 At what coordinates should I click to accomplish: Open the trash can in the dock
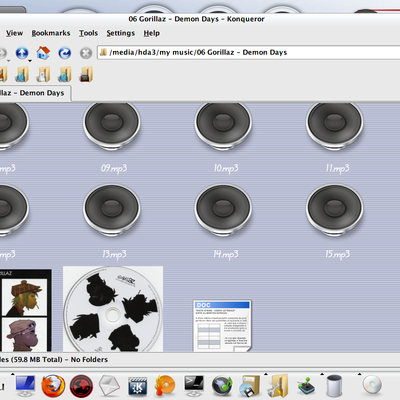[334, 386]
